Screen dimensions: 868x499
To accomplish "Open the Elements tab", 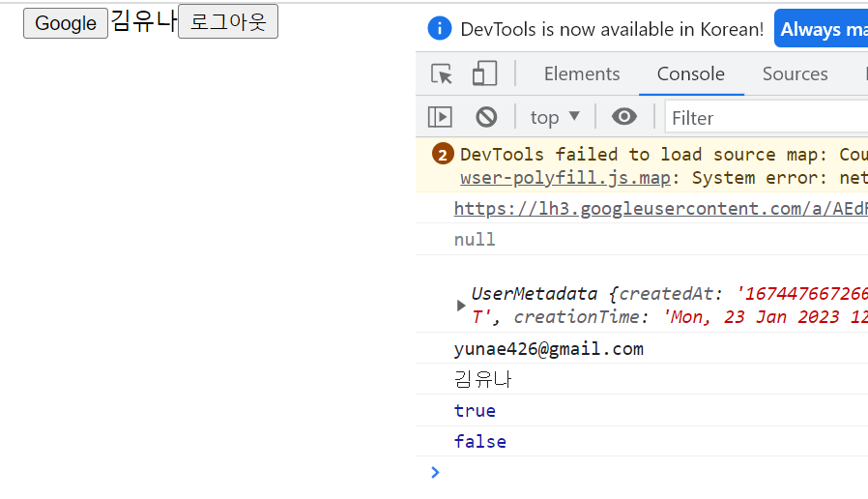I will (x=582, y=73).
